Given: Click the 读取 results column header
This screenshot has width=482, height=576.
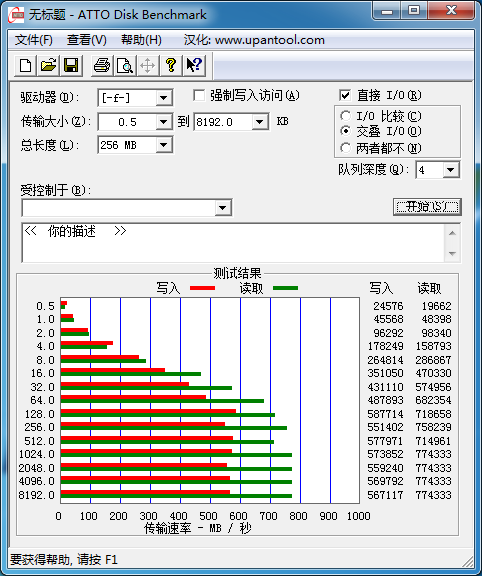Looking at the screenshot, I should tap(429, 288).
